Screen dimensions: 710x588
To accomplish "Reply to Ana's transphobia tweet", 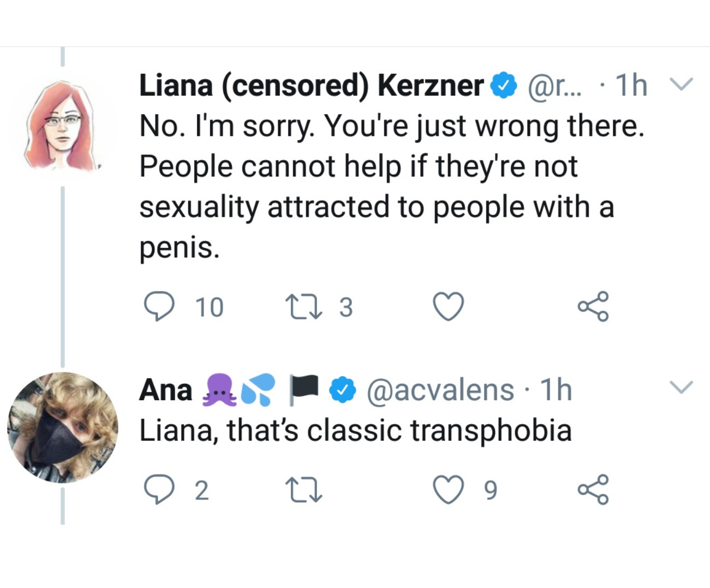I will [159, 489].
